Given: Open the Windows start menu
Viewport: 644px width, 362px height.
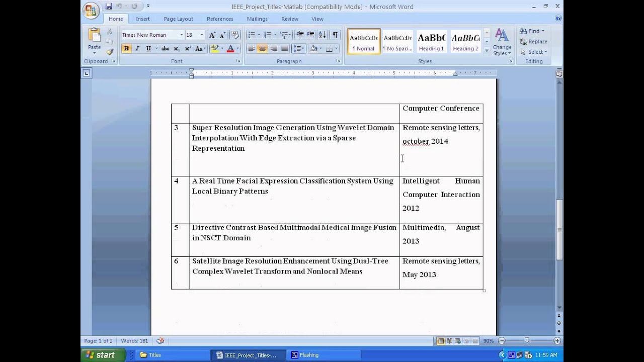Looking at the screenshot, I should [x=102, y=355].
